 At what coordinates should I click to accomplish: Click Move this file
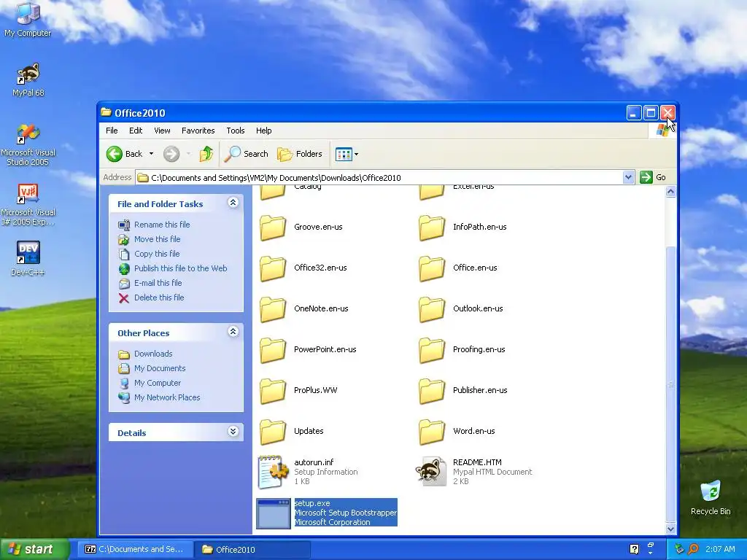pyautogui.click(x=158, y=239)
